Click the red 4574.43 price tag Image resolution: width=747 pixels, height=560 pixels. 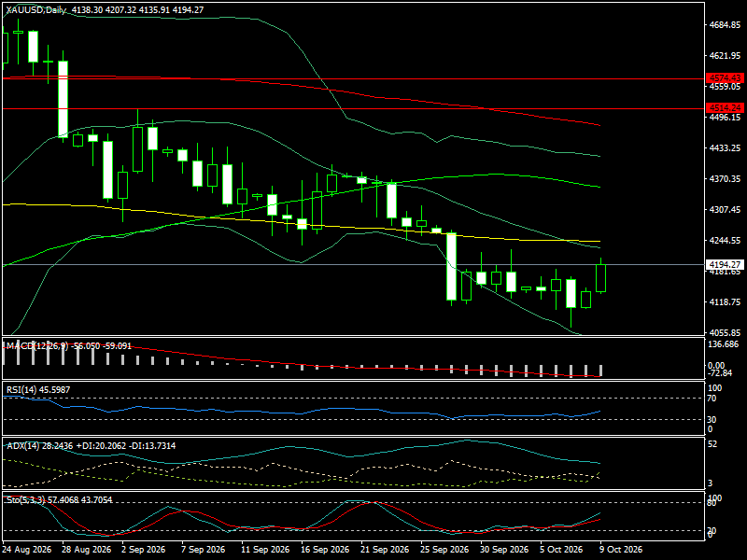725,78
